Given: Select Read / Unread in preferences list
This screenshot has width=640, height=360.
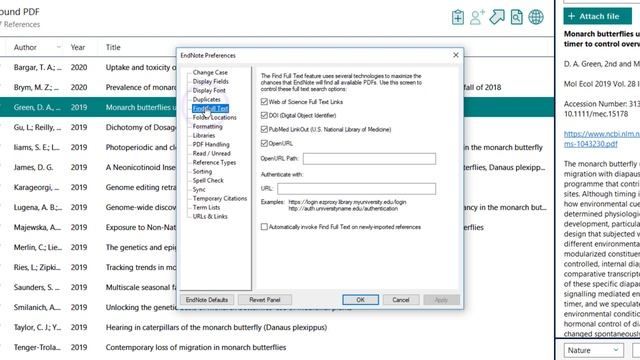Looking at the screenshot, I should pos(211,153).
